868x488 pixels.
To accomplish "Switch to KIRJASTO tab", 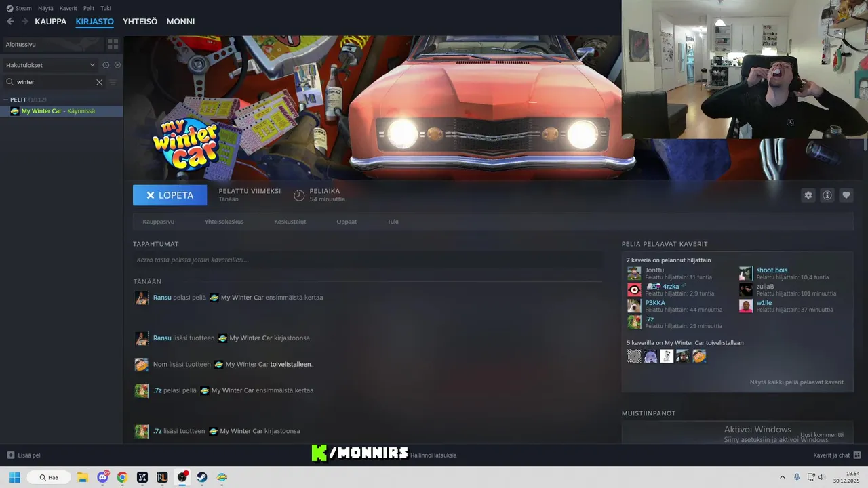I will [x=95, y=22].
